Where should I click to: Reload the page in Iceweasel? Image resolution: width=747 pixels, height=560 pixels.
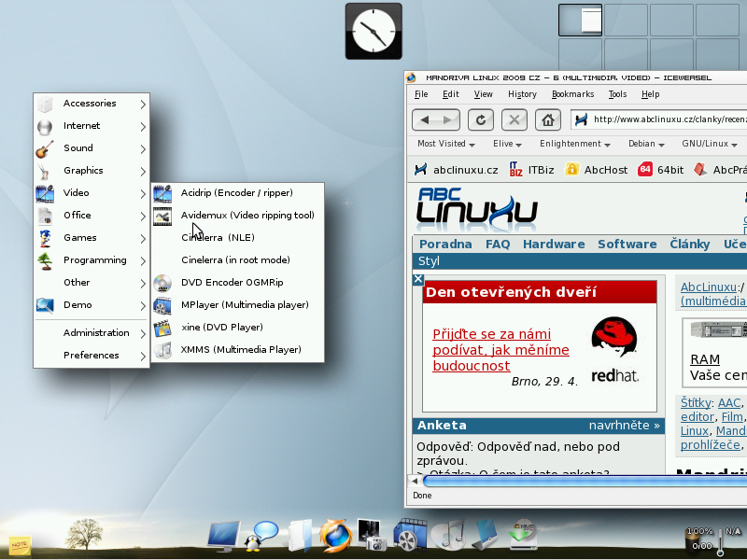(x=481, y=120)
